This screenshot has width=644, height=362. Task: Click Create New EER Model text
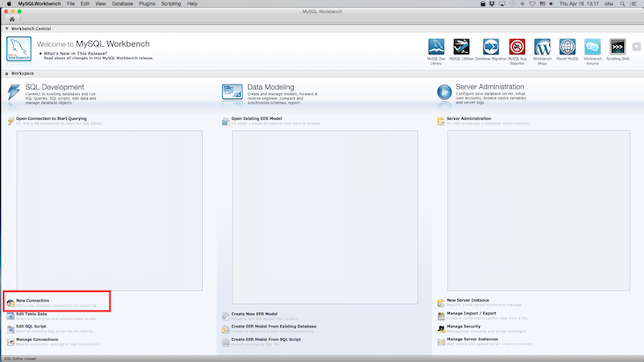click(254, 314)
